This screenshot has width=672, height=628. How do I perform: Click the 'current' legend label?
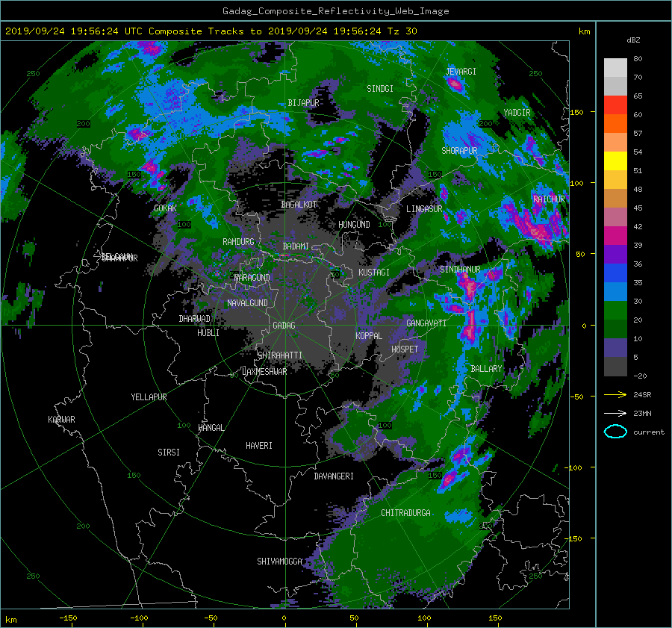tap(649, 432)
